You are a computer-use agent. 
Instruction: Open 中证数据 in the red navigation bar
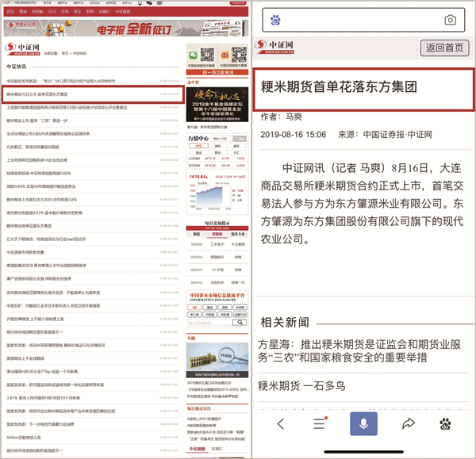123,12
